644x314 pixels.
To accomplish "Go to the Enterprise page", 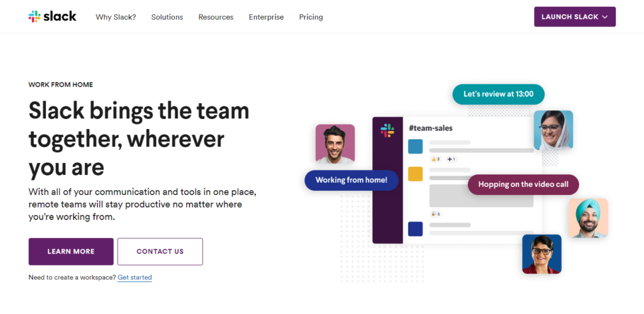I will coord(266,17).
